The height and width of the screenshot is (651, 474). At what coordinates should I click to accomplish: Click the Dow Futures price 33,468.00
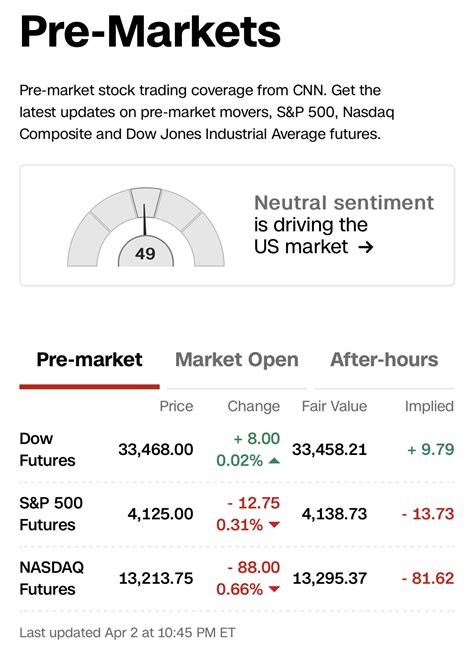[156, 450]
